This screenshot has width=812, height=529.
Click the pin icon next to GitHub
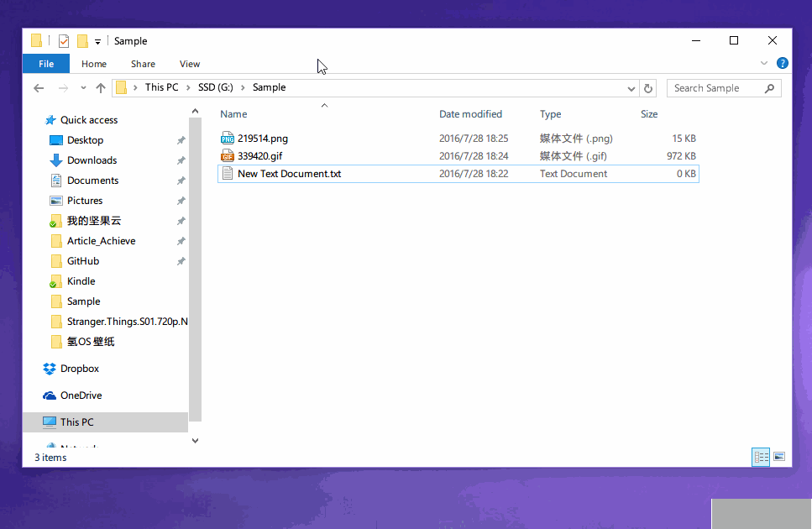coord(181,261)
